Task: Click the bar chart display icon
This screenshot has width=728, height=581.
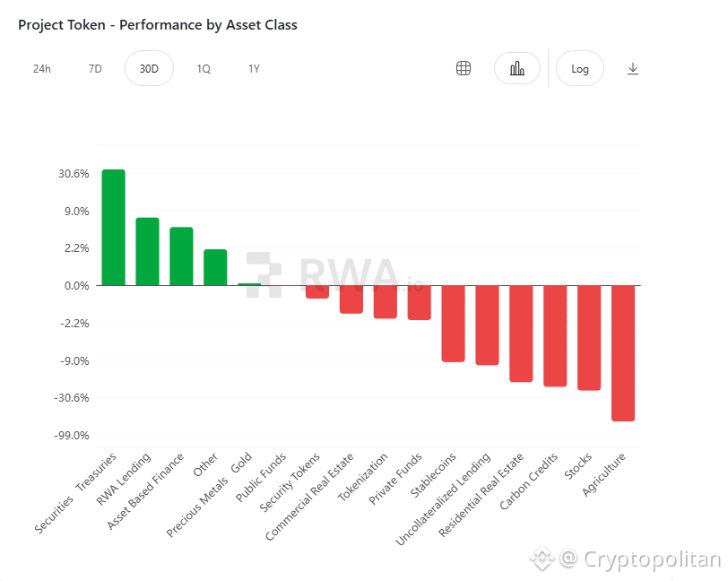Action: coord(517,67)
